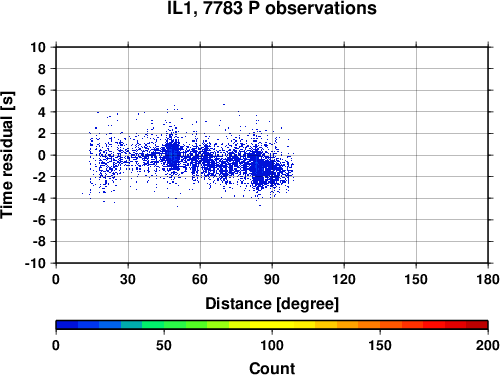This screenshot has height=375, width=500.
Task: Click the x-axis tick label 120
Action: click(344, 279)
